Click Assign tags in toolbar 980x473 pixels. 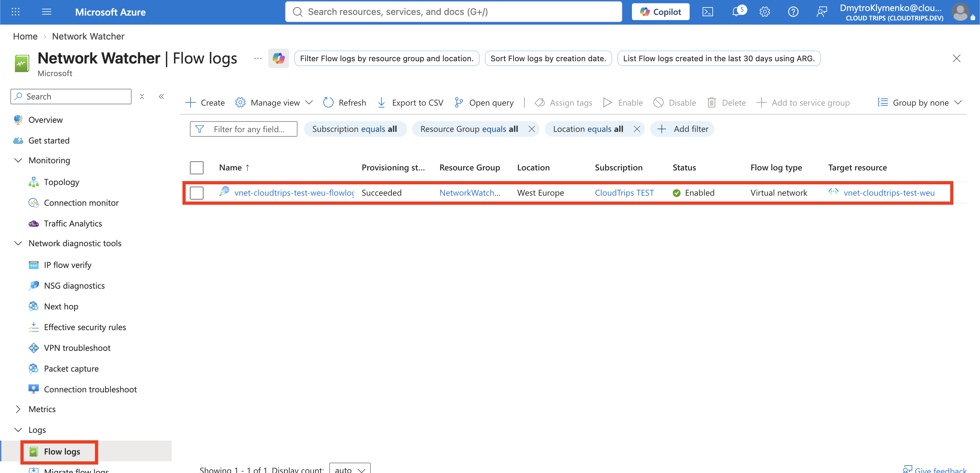tap(563, 103)
